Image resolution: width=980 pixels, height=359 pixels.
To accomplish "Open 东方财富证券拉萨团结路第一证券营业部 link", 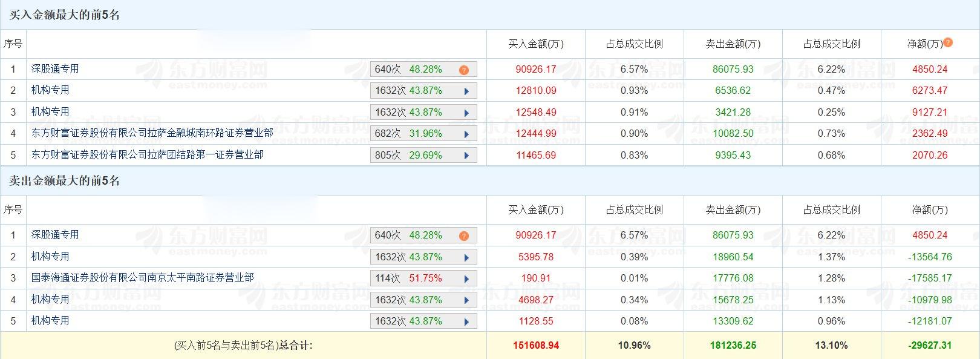I will [x=147, y=154].
